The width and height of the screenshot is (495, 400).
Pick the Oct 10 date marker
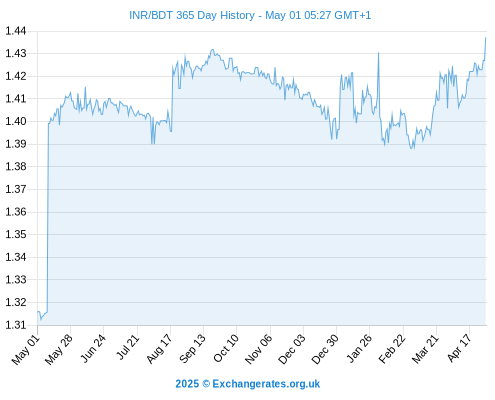[x=226, y=348]
